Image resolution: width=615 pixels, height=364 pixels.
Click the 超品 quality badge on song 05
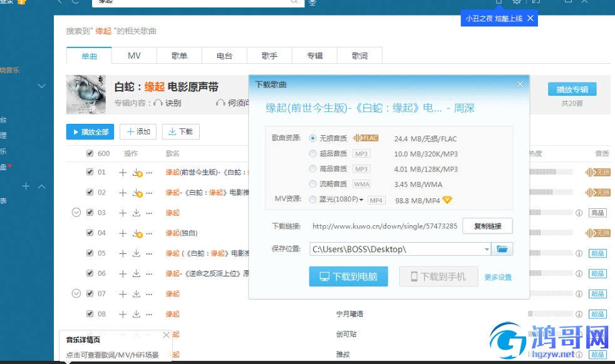point(597,253)
